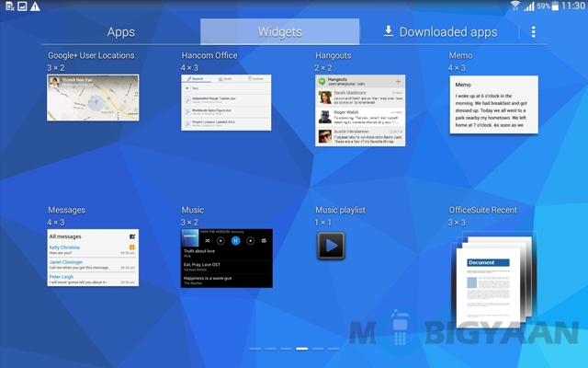The width and height of the screenshot is (588, 368).
Task: Jump to the first page indicator
Action: [x=255, y=349]
